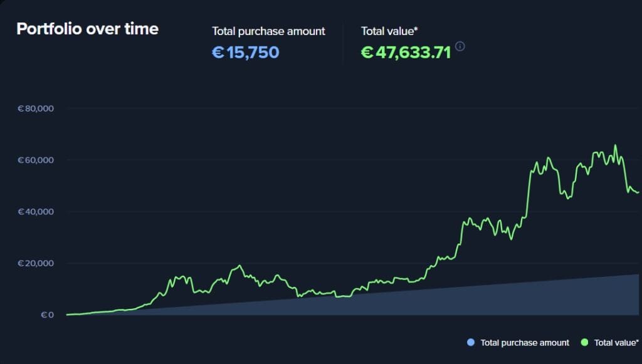Click the start of the green line at €0
Image resolution: width=642 pixels, height=364 pixels.
[x=68, y=315]
